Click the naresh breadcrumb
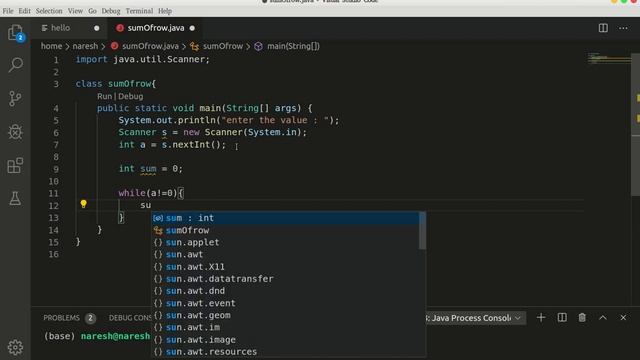The image size is (640, 360). point(85,46)
